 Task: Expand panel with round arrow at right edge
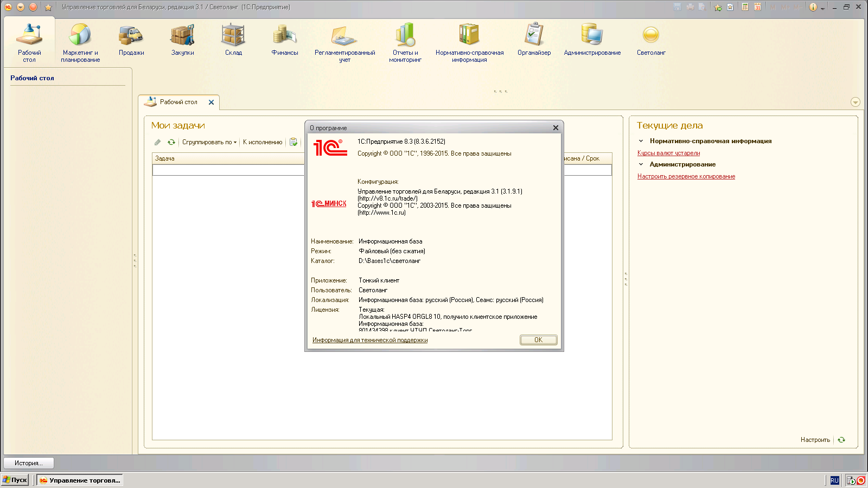(856, 102)
